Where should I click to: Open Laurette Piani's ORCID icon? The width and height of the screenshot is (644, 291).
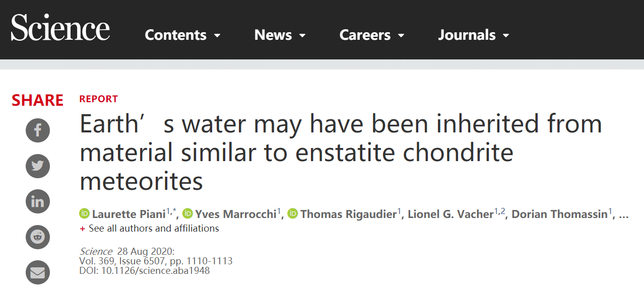[x=84, y=214]
